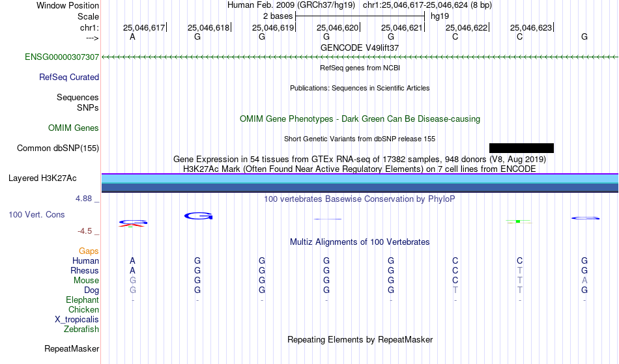
Task: Open the Layered H3K27Ac track label
Action: [x=42, y=178]
